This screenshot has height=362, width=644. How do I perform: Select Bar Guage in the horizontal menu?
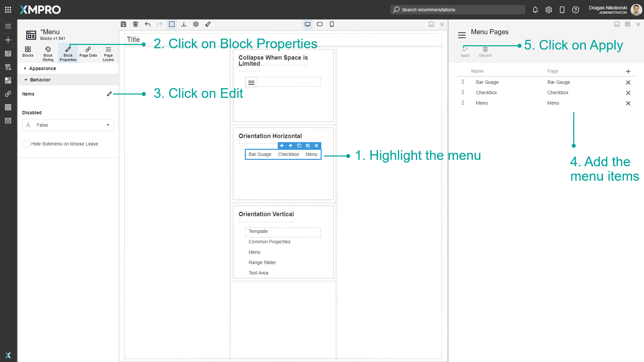coord(260,154)
